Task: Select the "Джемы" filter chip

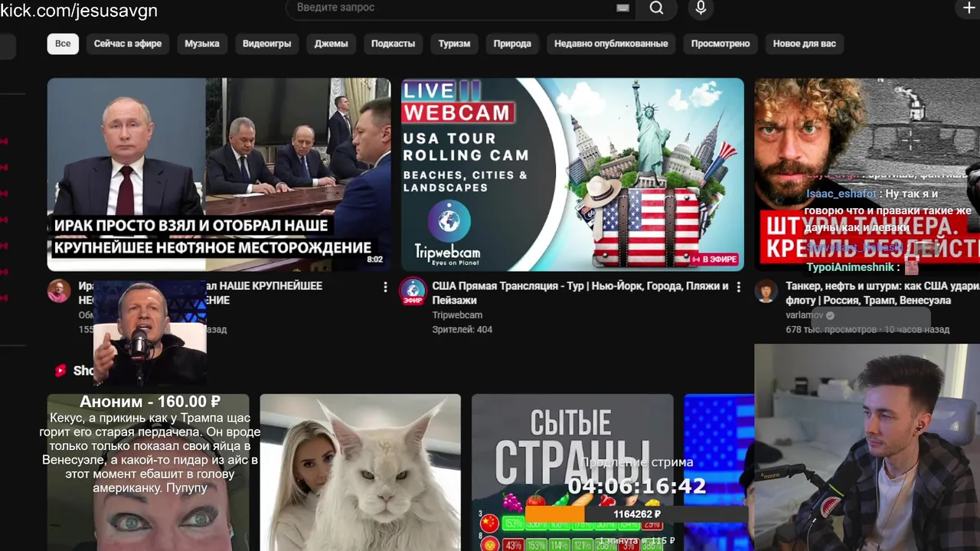Action: click(332, 44)
